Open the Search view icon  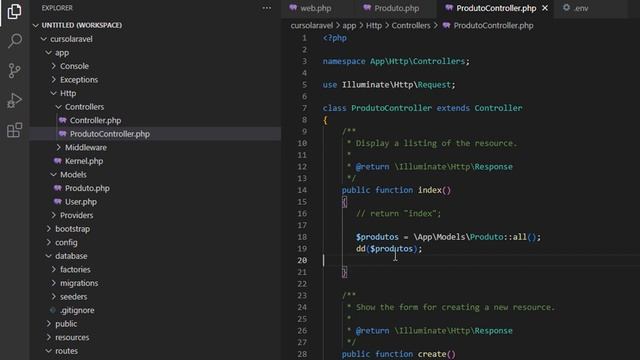click(15, 40)
